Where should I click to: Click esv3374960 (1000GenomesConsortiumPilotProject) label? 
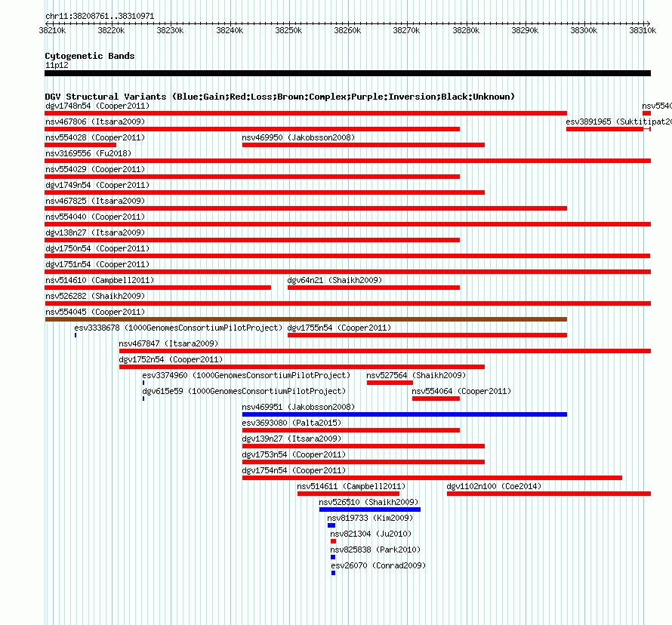(246, 375)
